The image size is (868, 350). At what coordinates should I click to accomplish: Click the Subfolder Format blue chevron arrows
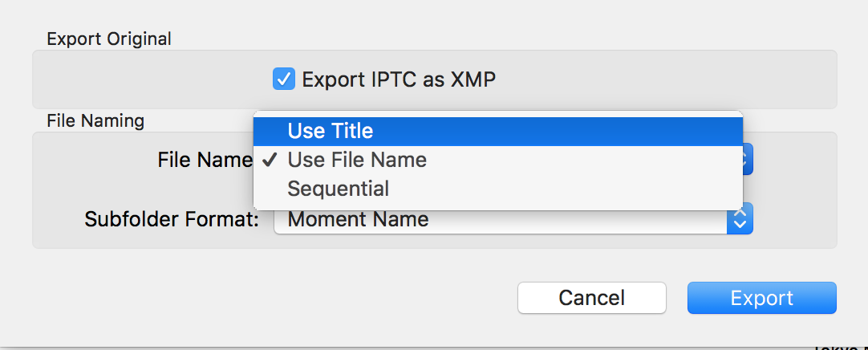tap(740, 219)
